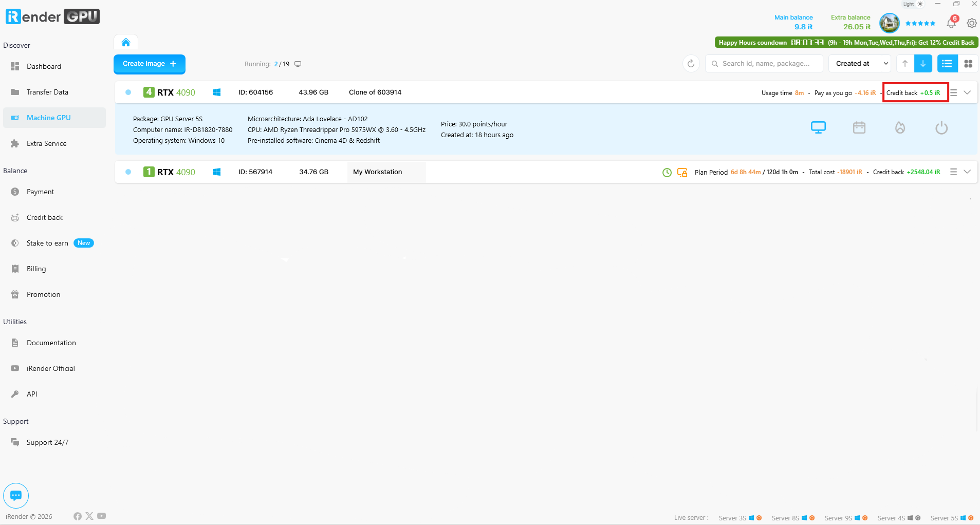The height and width of the screenshot is (525, 980).
Task: Click the remote desktop connect monitor icon
Action: pyautogui.click(x=818, y=127)
